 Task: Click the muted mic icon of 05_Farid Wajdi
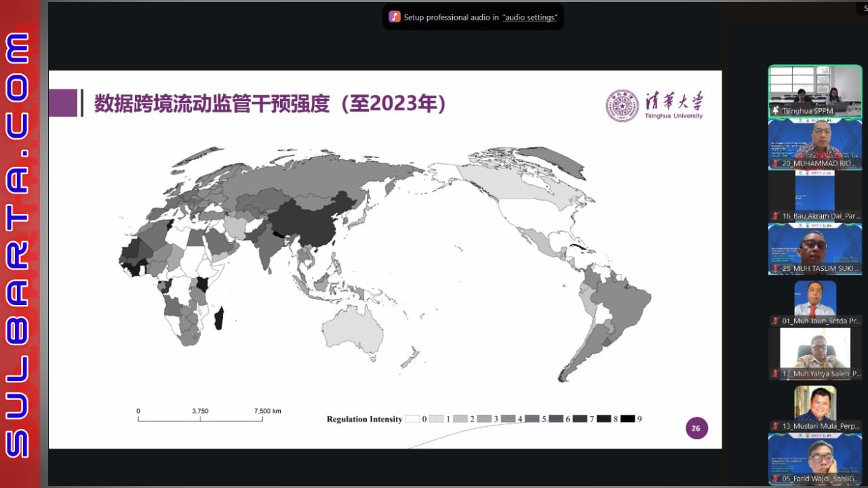pyautogui.click(x=776, y=479)
